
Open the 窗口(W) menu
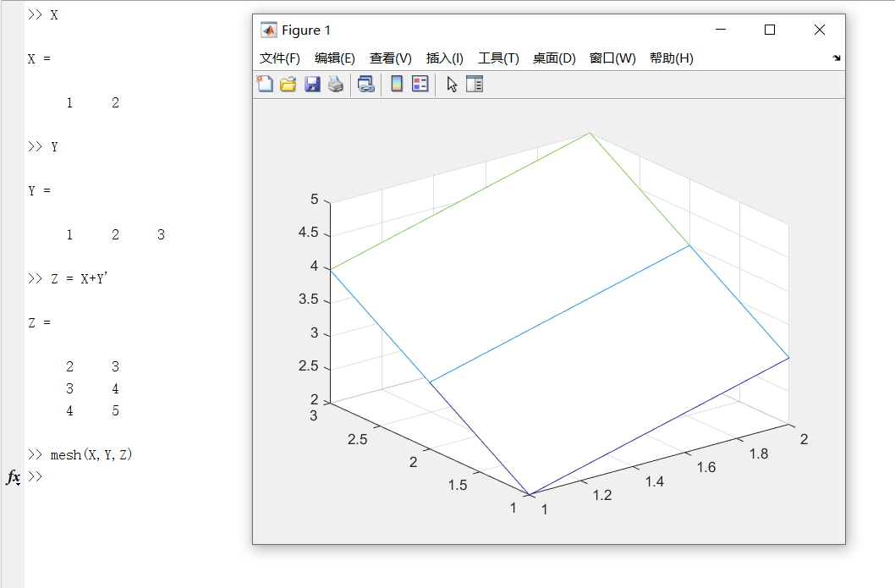coord(612,58)
